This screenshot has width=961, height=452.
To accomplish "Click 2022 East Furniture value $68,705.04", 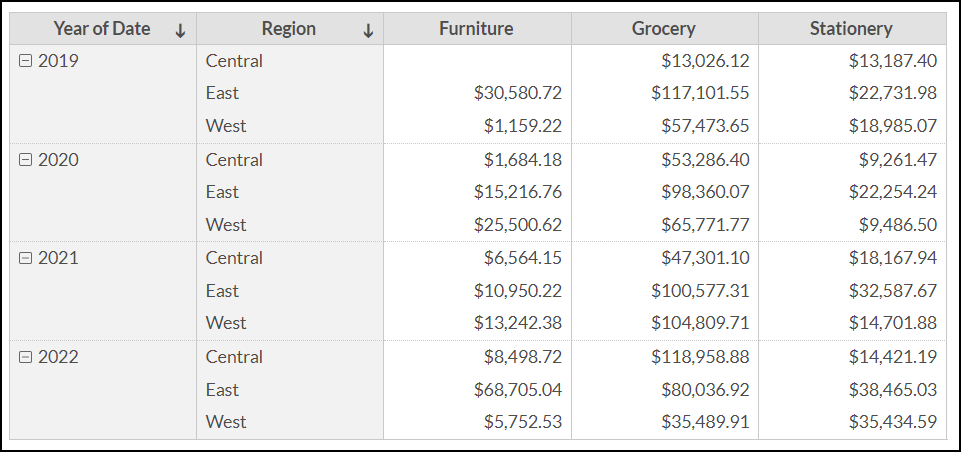I will [x=518, y=389].
